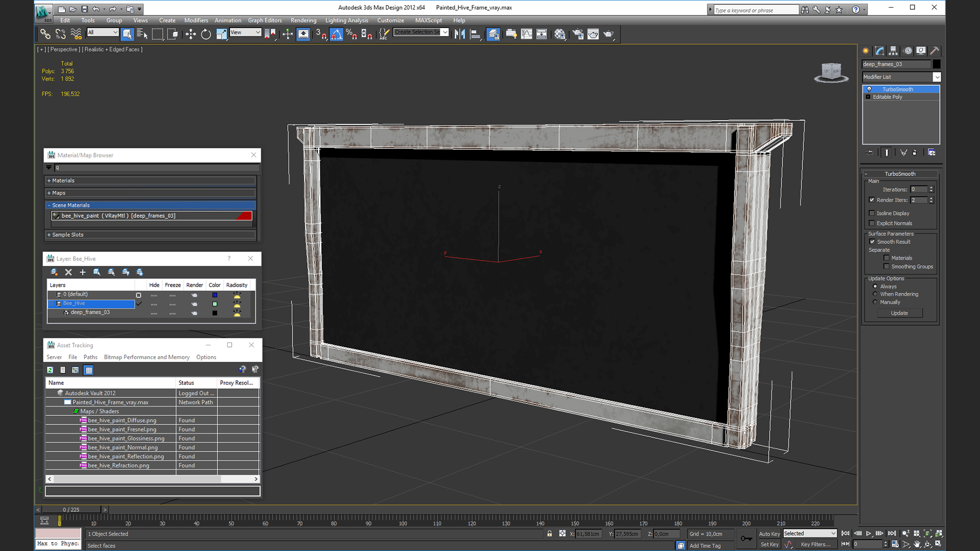Choose Rectangular Selection Region tool
Image resolution: width=980 pixels, height=551 pixels.
click(x=157, y=34)
